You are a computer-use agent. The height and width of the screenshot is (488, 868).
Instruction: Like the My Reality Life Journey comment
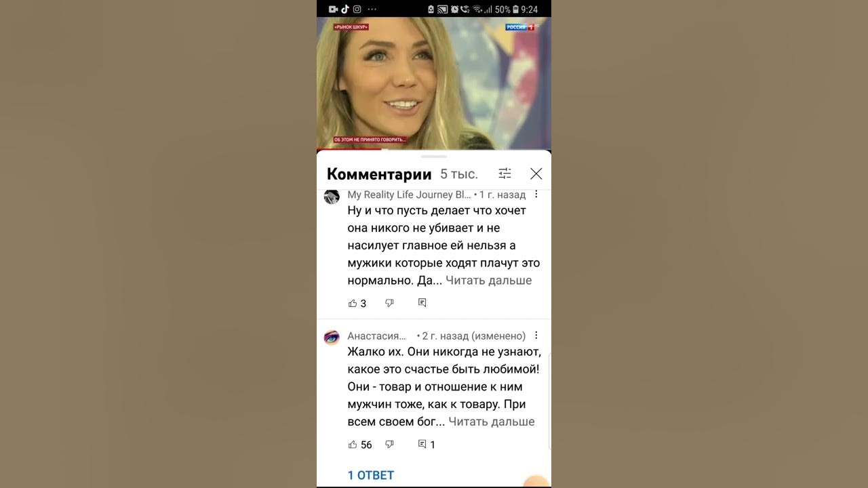pyautogui.click(x=353, y=303)
